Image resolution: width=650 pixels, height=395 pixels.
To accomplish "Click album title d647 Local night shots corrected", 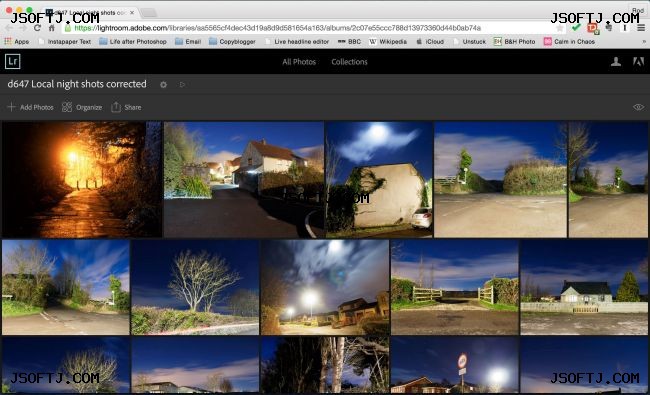I will coord(77,84).
